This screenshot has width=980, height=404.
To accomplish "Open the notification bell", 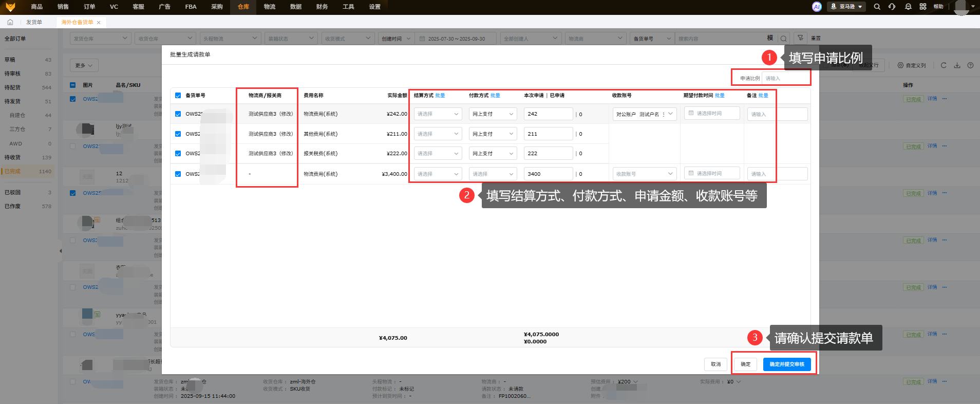I will (908, 7).
